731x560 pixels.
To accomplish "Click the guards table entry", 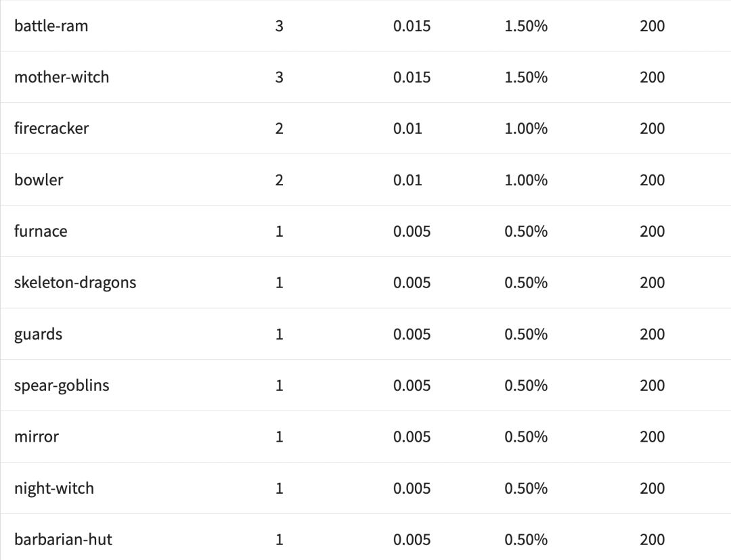I will [x=38, y=334].
